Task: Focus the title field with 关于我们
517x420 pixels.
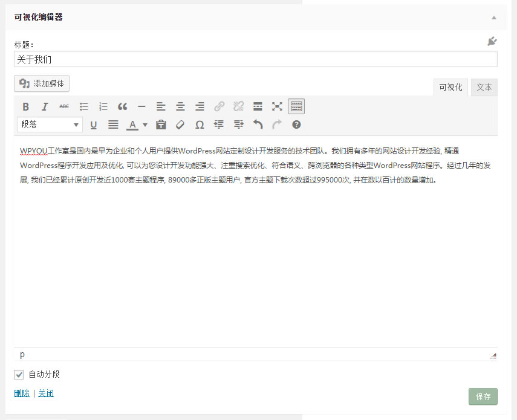Action: [256, 59]
